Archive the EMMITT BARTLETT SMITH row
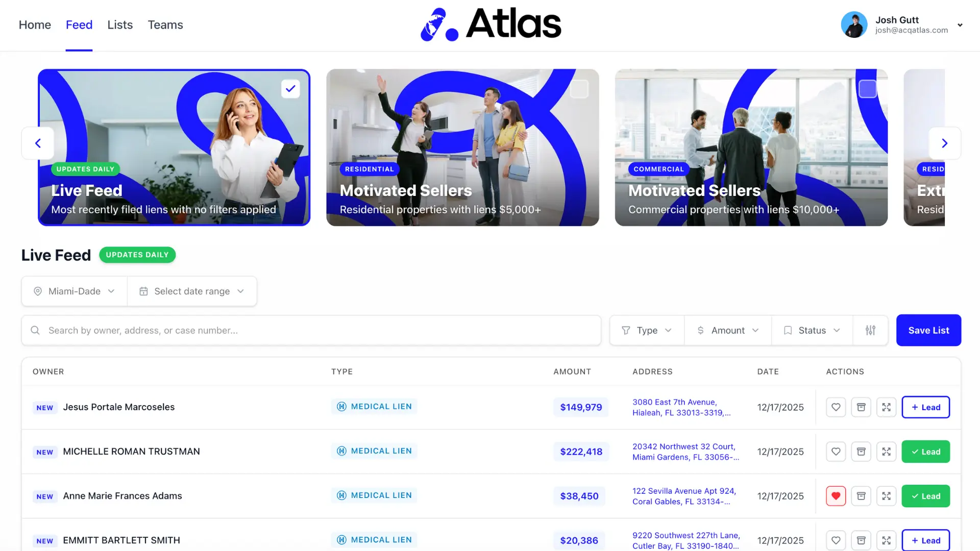 point(861,540)
